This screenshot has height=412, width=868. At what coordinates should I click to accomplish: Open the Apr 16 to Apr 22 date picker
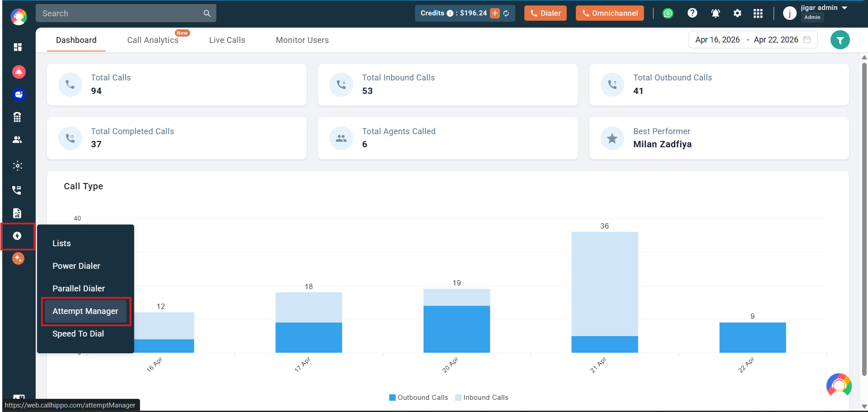click(753, 40)
